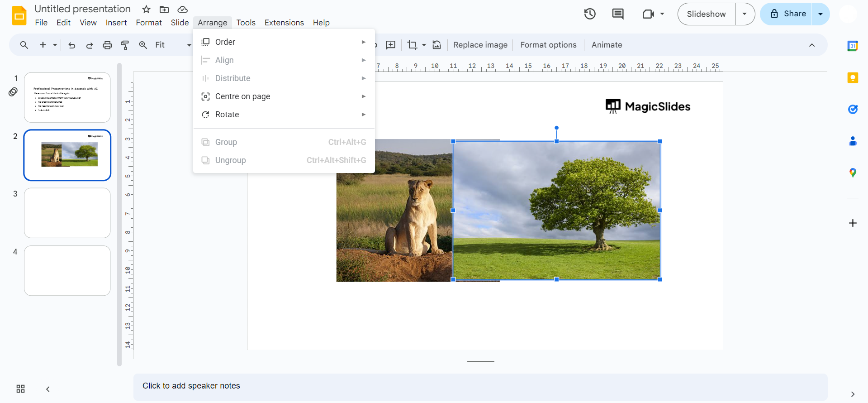Click the video camera meeting icon
Screen dimensions: 868x403
coord(648,14)
